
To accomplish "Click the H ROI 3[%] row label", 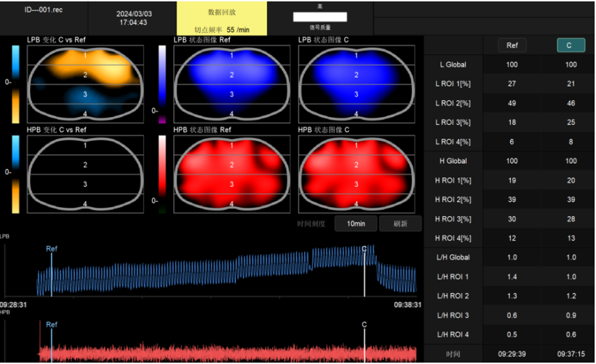I will tap(453, 219).
